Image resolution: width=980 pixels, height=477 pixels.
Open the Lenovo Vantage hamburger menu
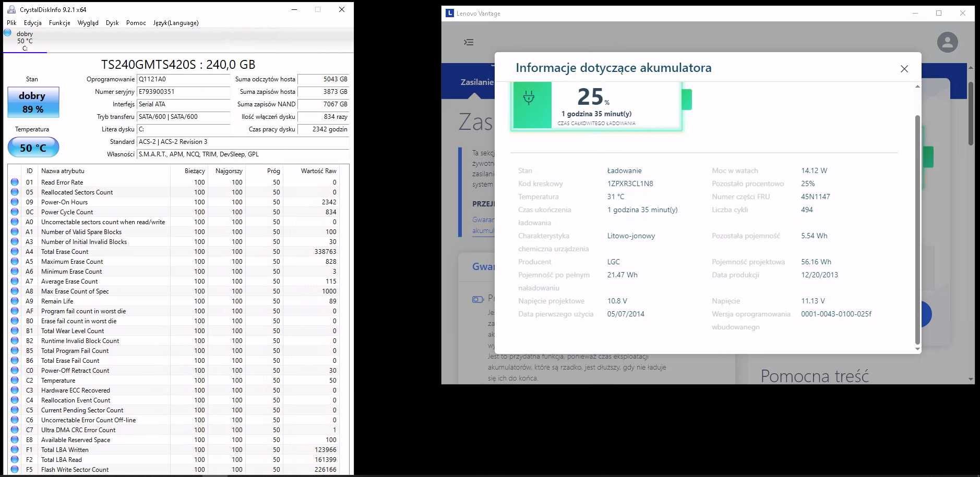(x=469, y=42)
